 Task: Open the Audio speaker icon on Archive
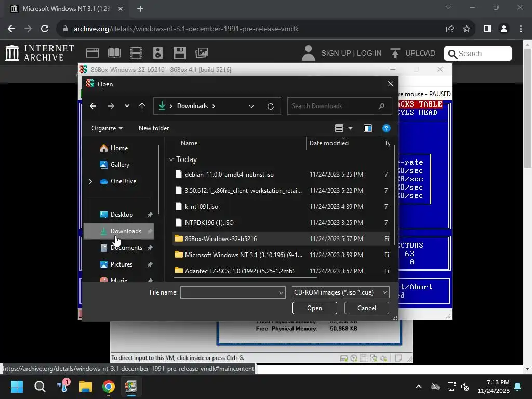coord(158,53)
